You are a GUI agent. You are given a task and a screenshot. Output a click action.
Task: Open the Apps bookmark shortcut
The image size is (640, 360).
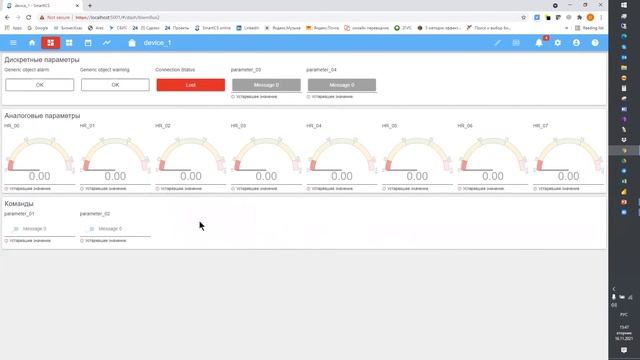point(13,28)
